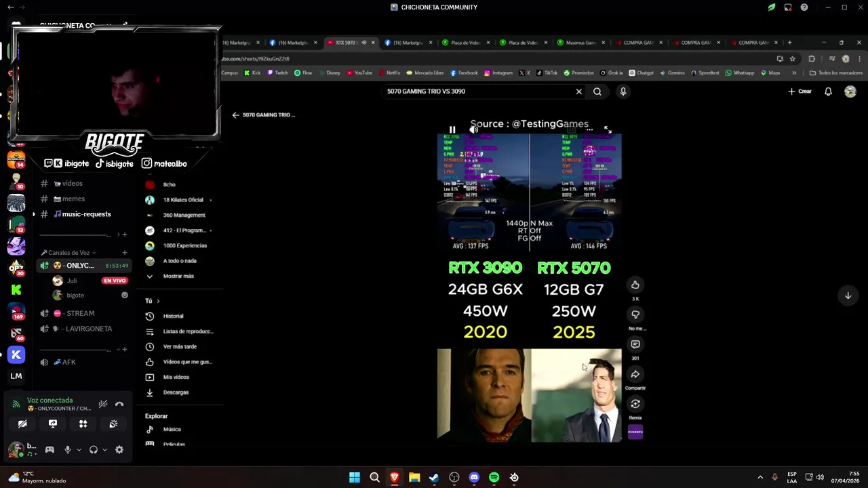868x488 pixels.
Task: Go to the next Short arrow
Action: tap(848, 296)
